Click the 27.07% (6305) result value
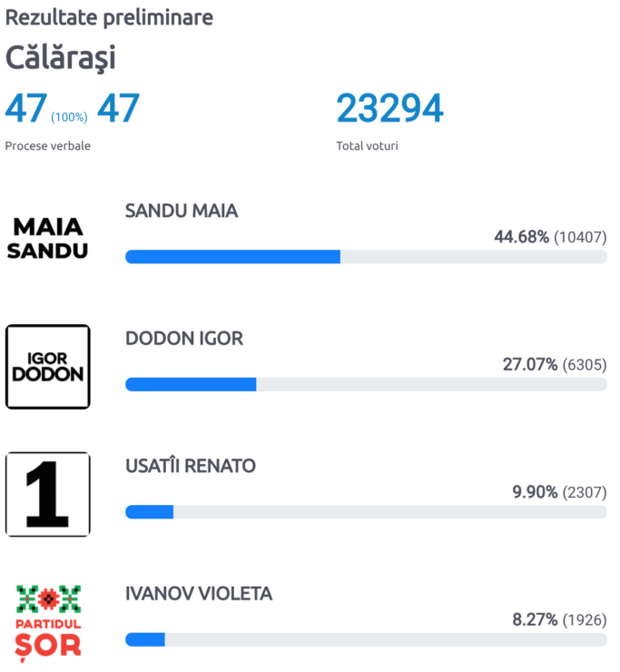The image size is (620, 672). coord(555,364)
